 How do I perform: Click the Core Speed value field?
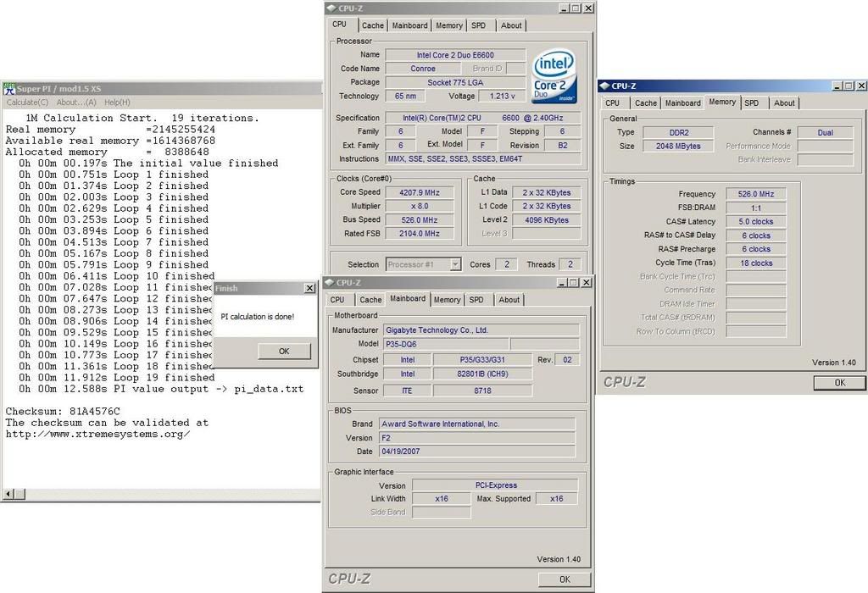(420, 192)
